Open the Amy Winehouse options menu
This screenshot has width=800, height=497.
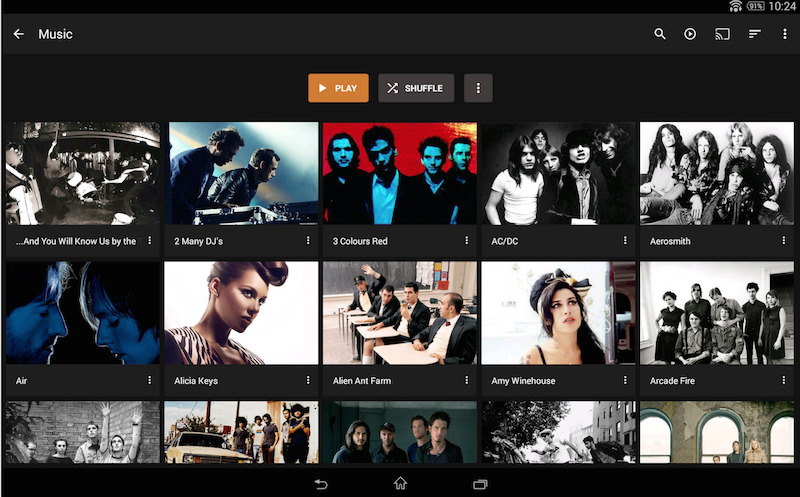click(625, 380)
